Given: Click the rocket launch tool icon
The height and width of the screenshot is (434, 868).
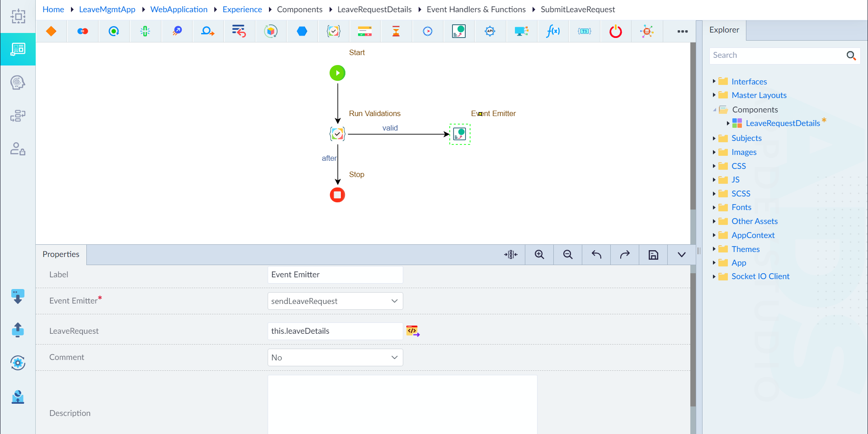Looking at the screenshot, I should tap(177, 31).
